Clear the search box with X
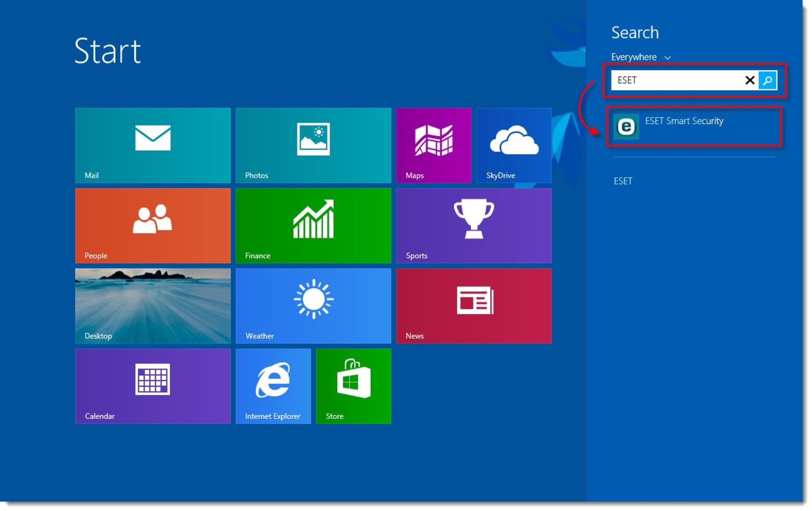This screenshot has width=812, height=511. coord(749,80)
